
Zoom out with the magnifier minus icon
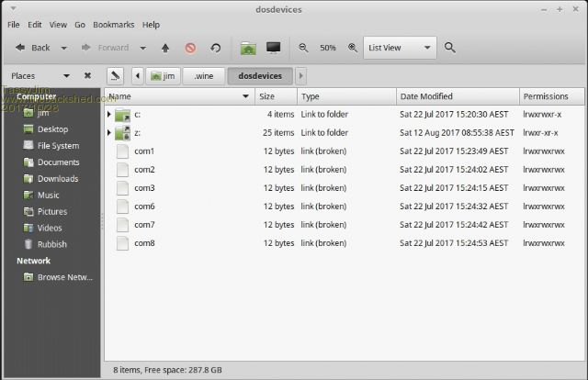tap(304, 48)
